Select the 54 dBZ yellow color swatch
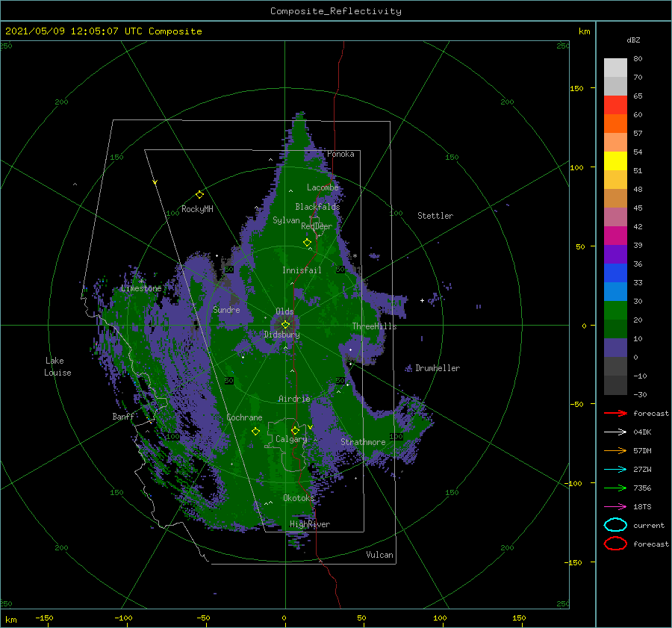 coord(615,161)
